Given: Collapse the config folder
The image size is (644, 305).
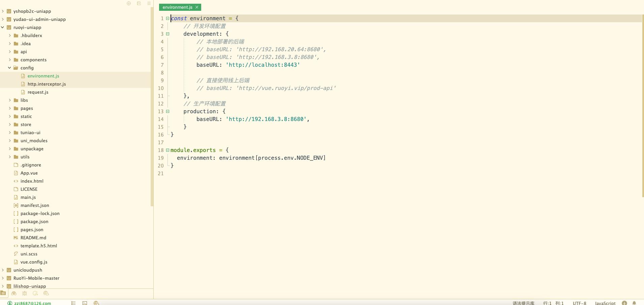Looking at the screenshot, I should click(x=10, y=68).
